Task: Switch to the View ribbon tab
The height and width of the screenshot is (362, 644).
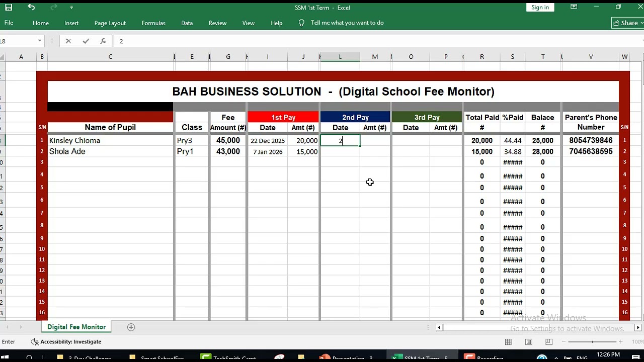Action: click(x=248, y=23)
